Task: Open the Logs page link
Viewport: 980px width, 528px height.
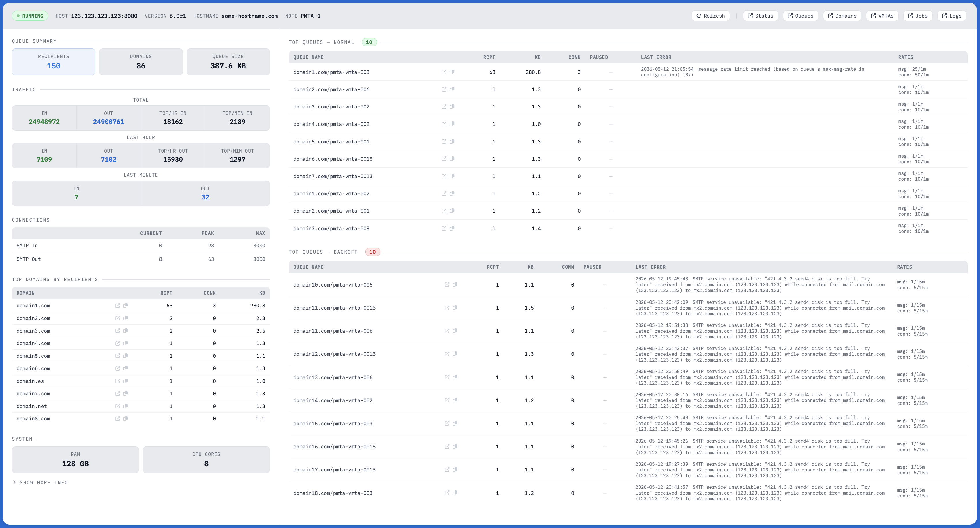Action: [x=951, y=16]
